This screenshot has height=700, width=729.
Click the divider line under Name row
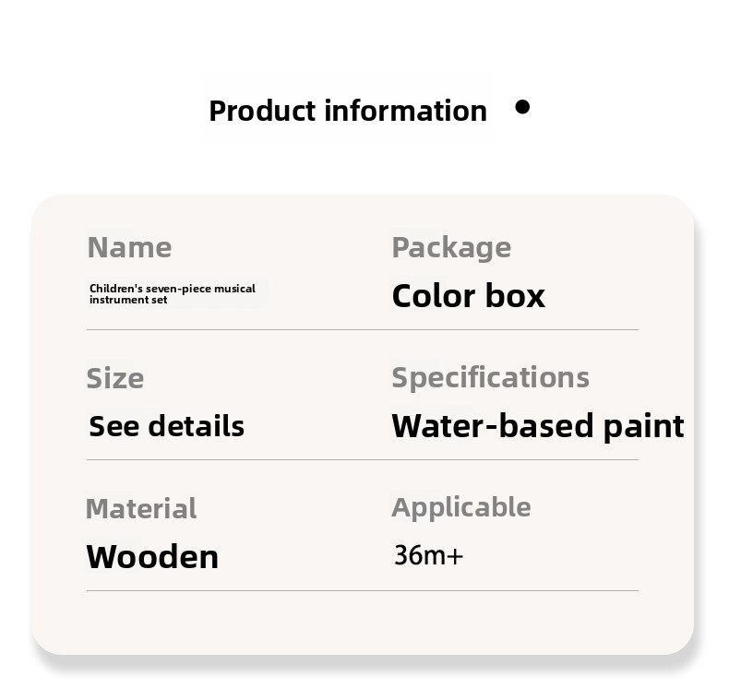pyautogui.click(x=362, y=329)
